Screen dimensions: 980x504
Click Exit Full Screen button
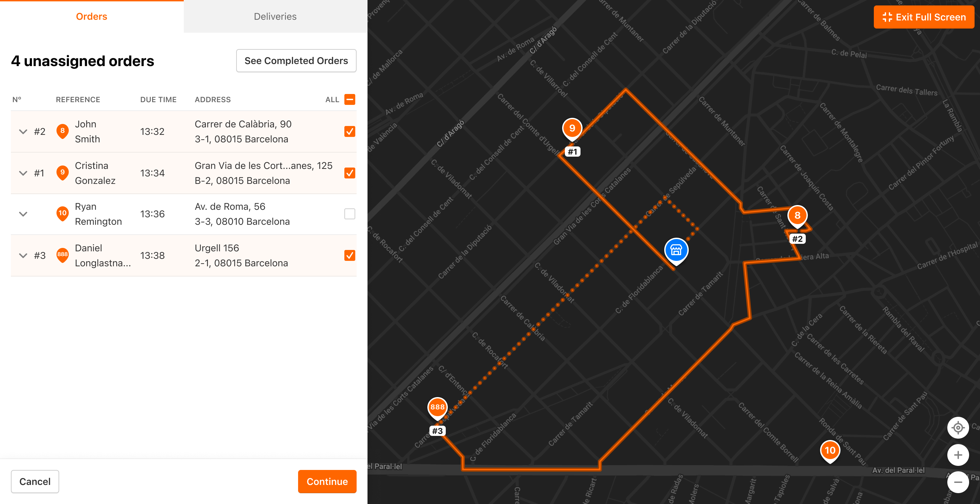click(x=924, y=17)
